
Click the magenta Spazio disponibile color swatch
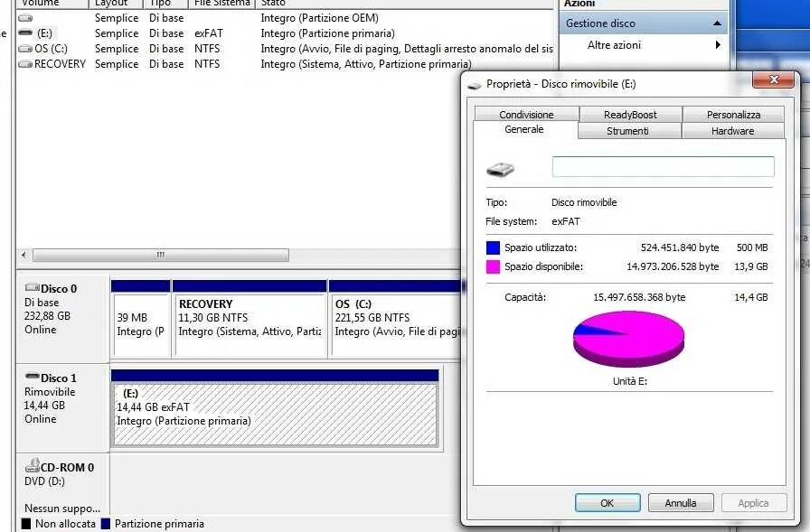point(493,266)
